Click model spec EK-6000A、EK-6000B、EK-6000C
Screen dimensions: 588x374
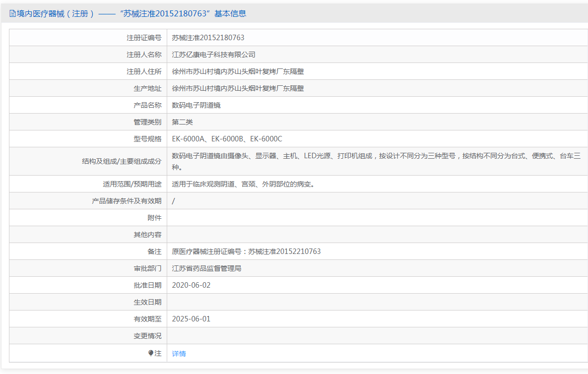coord(227,139)
